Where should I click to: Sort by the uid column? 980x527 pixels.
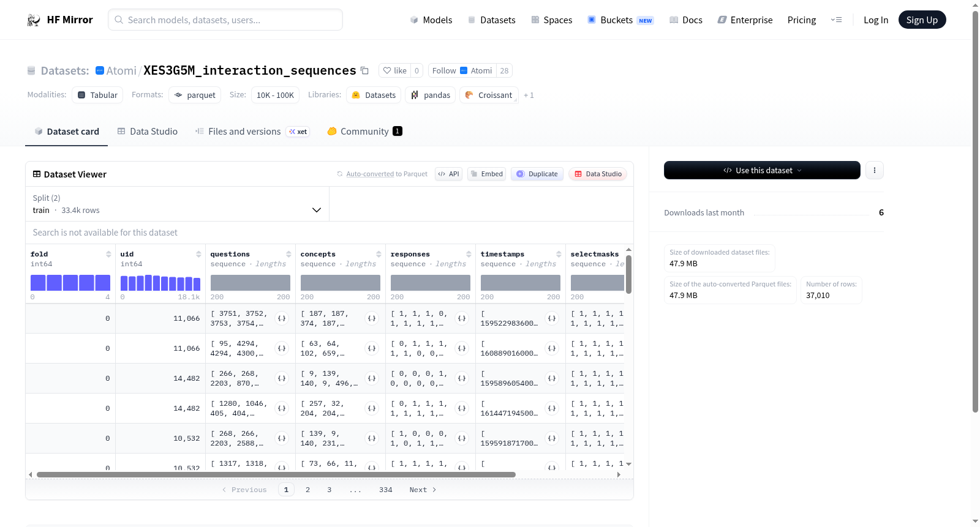(x=198, y=254)
